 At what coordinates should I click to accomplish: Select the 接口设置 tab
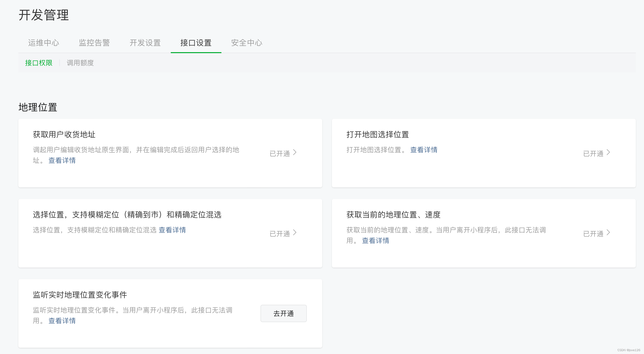(x=196, y=42)
